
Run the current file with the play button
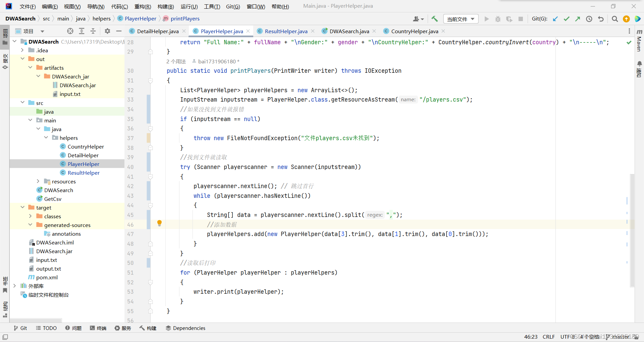(487, 19)
